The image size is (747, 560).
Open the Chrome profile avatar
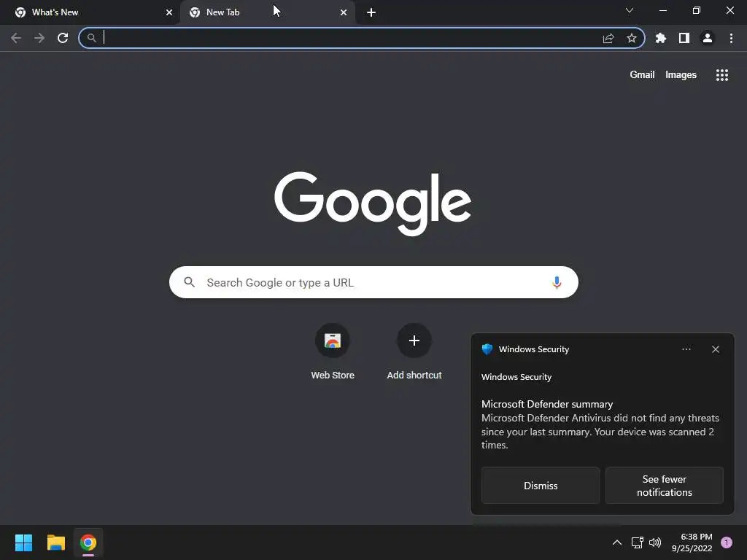[x=708, y=38]
